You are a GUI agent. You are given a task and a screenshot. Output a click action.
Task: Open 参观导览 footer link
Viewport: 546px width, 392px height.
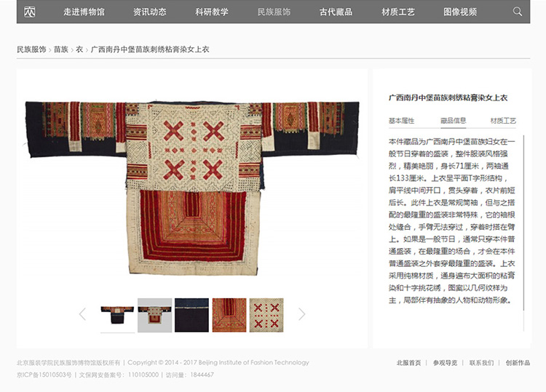(x=445, y=363)
